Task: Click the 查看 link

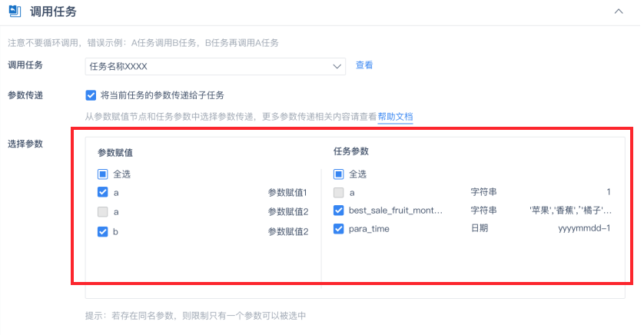Action: (x=364, y=66)
